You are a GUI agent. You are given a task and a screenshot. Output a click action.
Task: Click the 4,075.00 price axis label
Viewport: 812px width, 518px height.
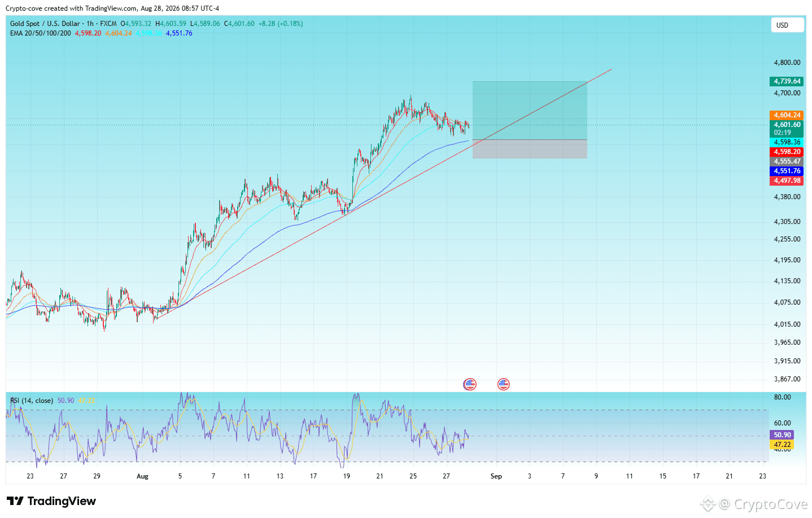pos(787,302)
